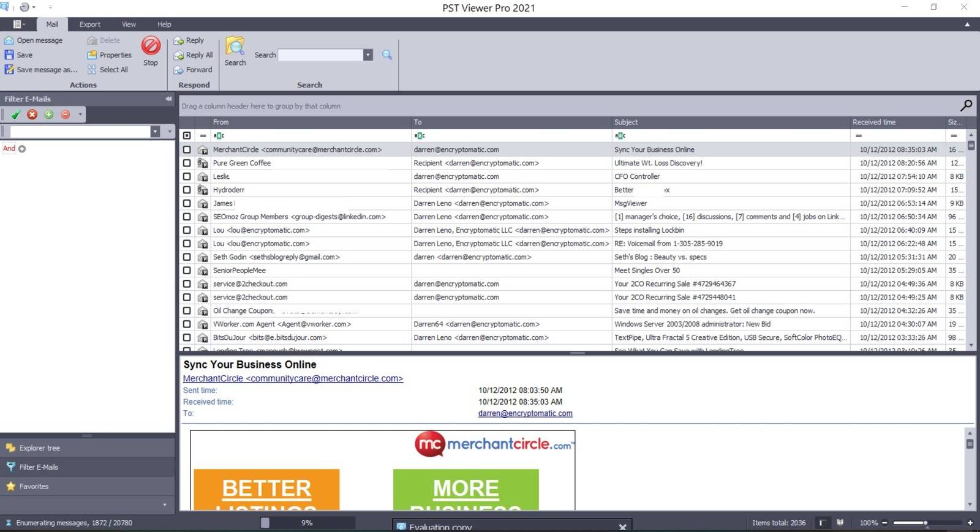Click BETTER orange banner link
Screen dimensions: 980x532
click(266, 489)
